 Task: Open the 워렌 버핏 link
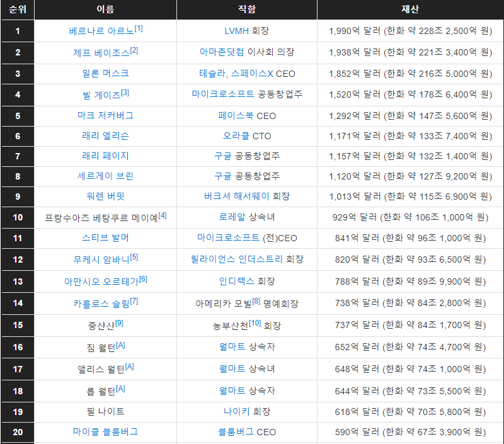point(105,196)
